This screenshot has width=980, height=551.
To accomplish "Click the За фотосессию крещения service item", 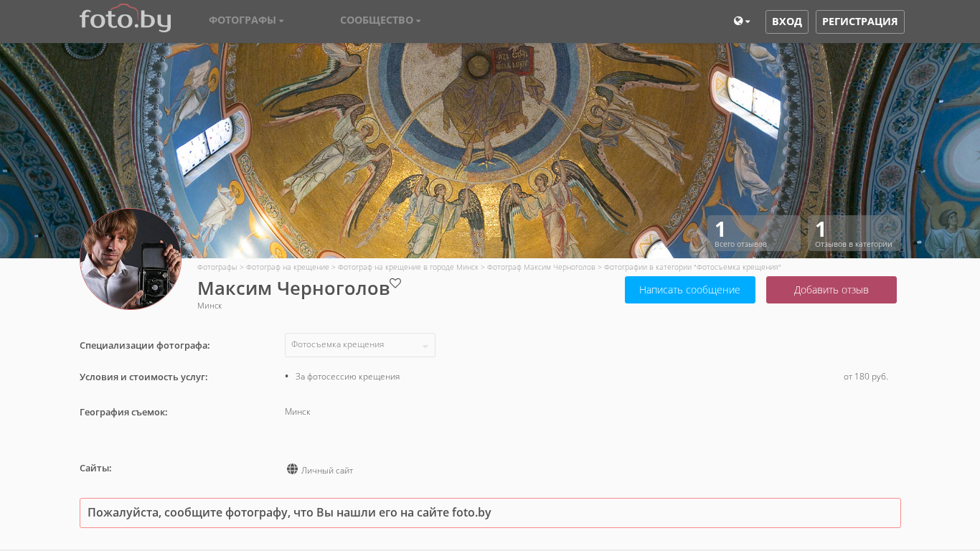I will [347, 377].
